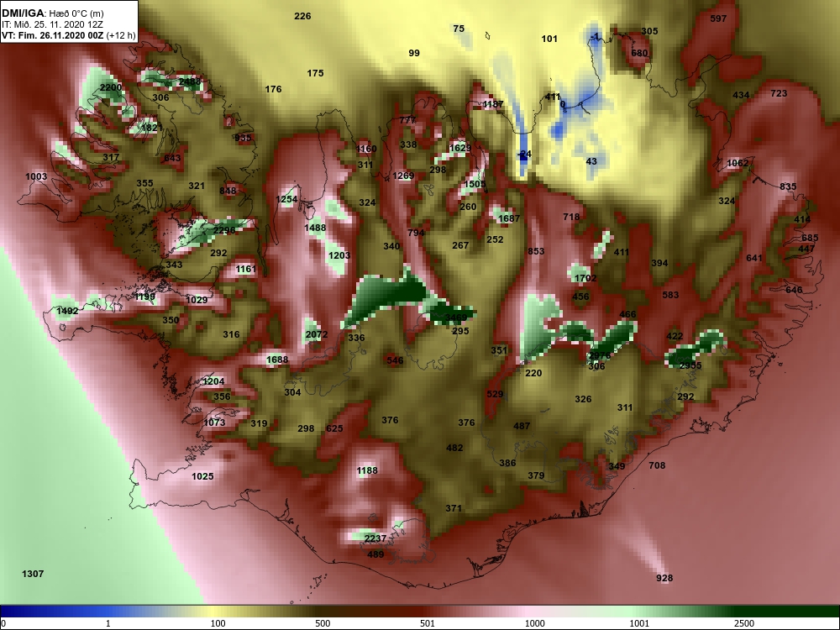Image resolution: width=840 pixels, height=630 pixels.
Task: Select the 2976 height label
Action: pos(600,355)
